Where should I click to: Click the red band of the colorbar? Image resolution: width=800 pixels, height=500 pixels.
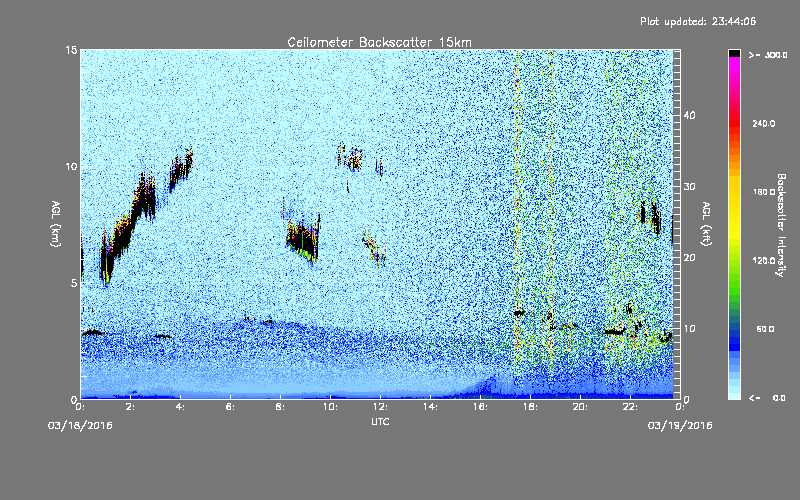[x=734, y=122]
